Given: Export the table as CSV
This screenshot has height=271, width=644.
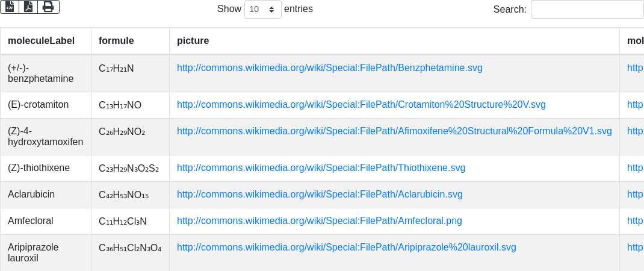Looking at the screenshot, I should 10,7.
